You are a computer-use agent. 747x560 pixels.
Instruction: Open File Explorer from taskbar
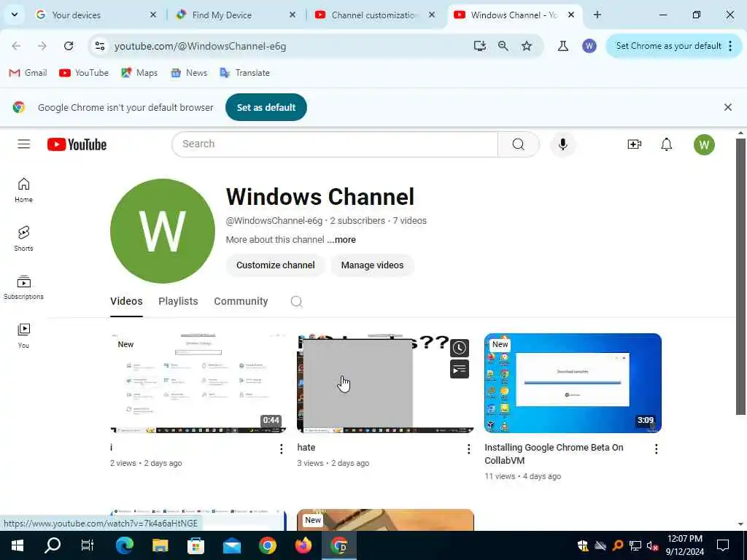[x=160, y=545]
